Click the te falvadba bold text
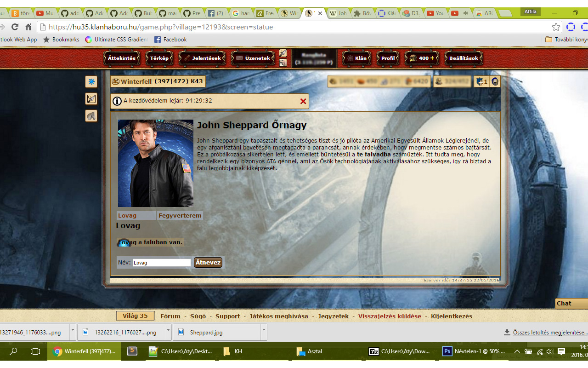Screen dimensions: 588x368 point(374,155)
